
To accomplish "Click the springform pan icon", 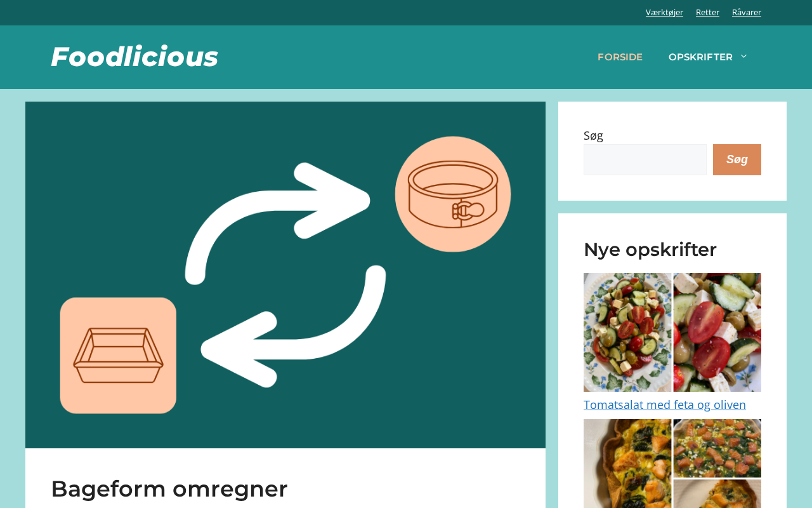I will click(453, 194).
